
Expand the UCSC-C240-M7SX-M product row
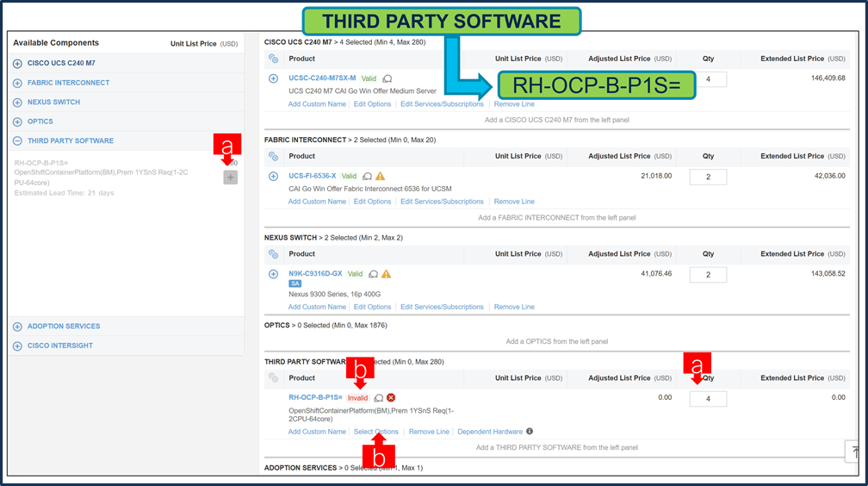click(x=274, y=78)
